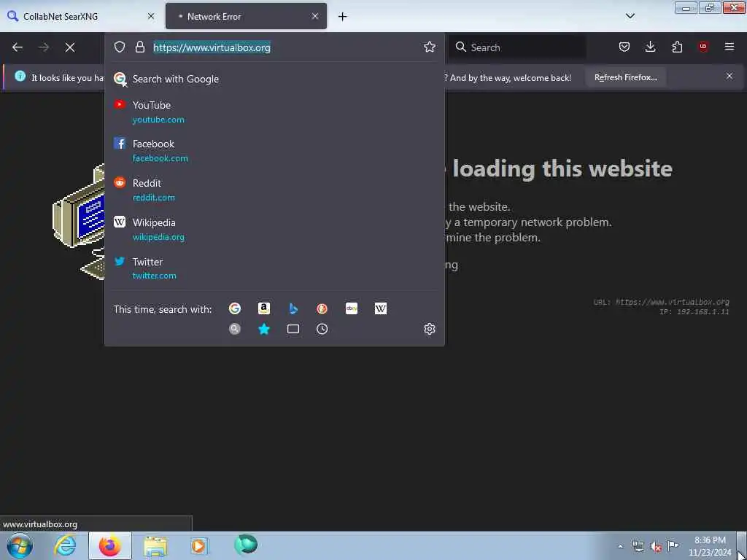Go back with the back arrow

[x=18, y=47]
